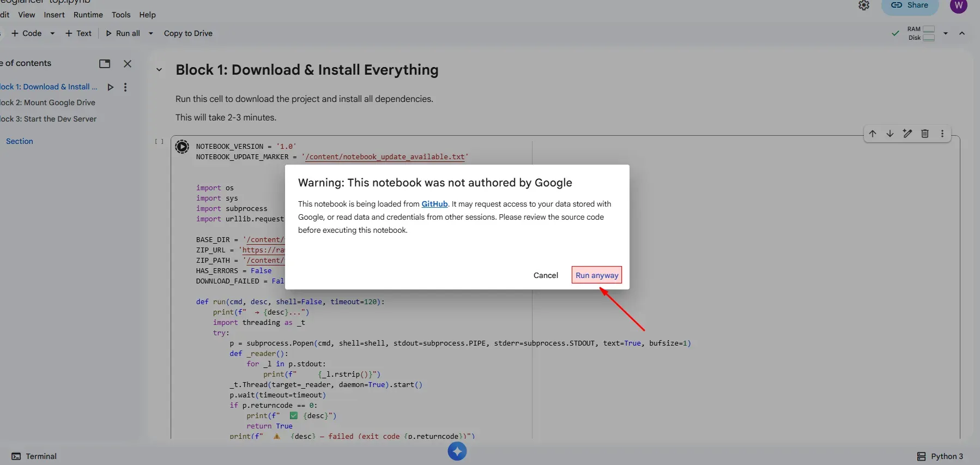Move the cell down using the arrow icon
This screenshot has height=465, width=980.
click(x=890, y=134)
